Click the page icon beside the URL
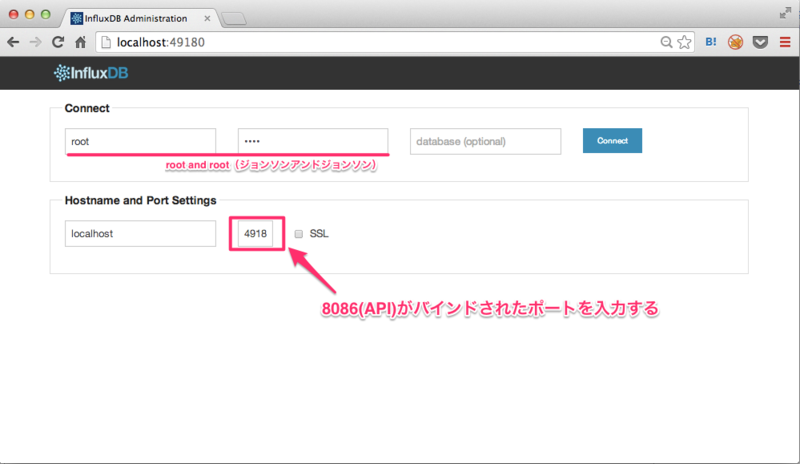 click(106, 42)
